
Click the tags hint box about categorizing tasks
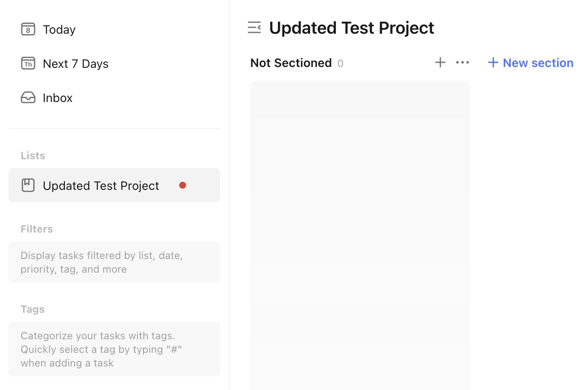click(114, 349)
